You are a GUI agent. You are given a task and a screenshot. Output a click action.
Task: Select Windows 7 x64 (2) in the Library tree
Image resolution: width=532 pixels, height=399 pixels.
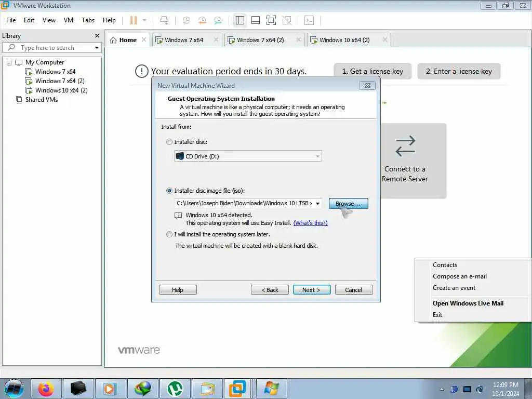(60, 81)
